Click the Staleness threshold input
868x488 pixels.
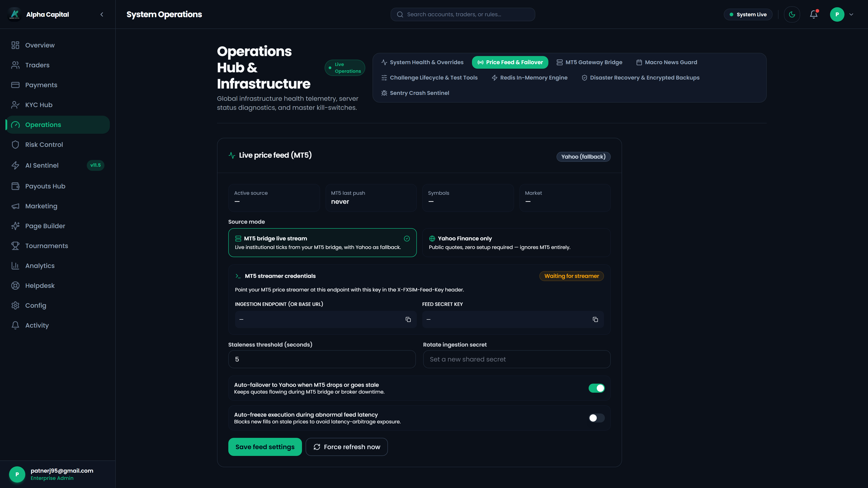pyautogui.click(x=322, y=359)
